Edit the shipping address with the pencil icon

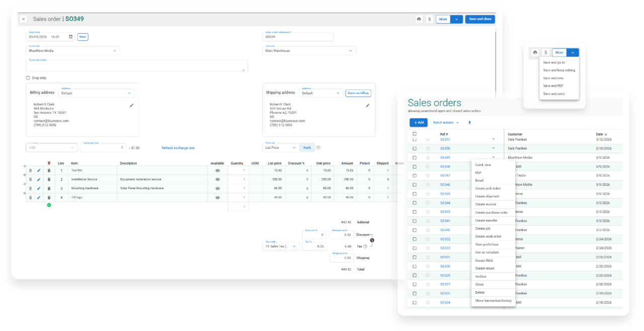click(x=368, y=105)
